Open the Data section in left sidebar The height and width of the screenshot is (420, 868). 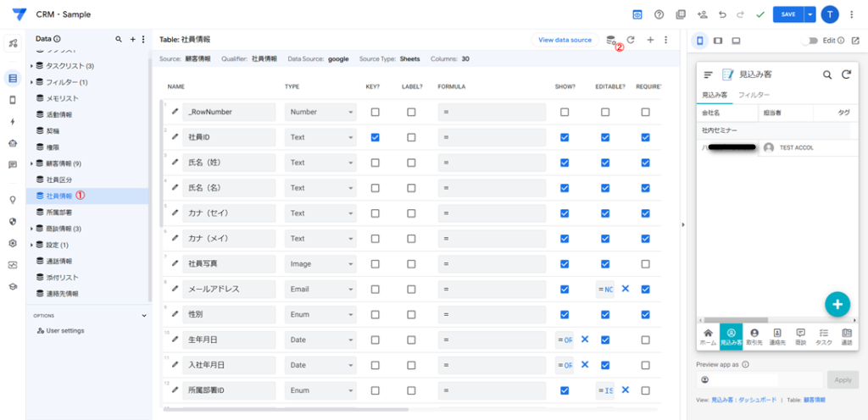click(x=12, y=79)
